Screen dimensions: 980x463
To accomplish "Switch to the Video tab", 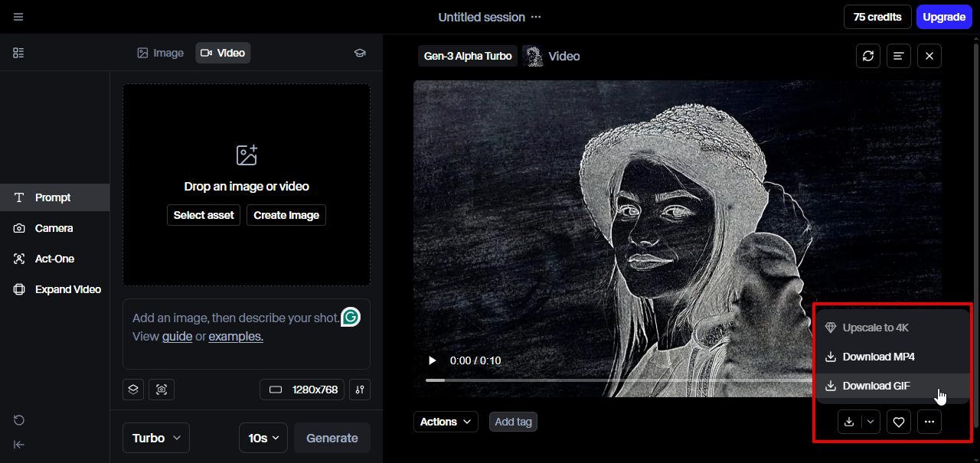I will point(223,53).
